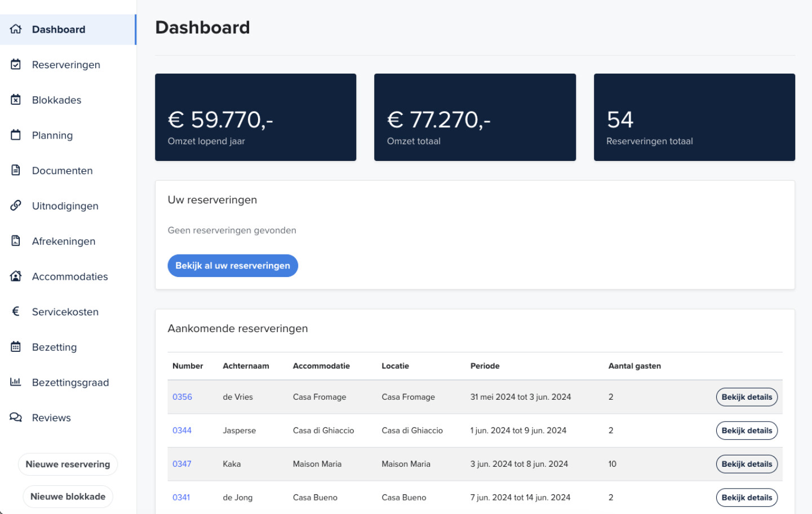Image resolution: width=812 pixels, height=514 pixels.
Task: Open the Bezetting sidebar item
Action: 54,347
